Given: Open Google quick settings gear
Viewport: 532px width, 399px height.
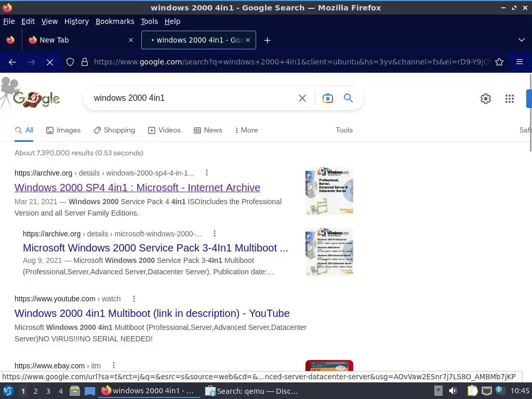Looking at the screenshot, I should tap(486, 98).
